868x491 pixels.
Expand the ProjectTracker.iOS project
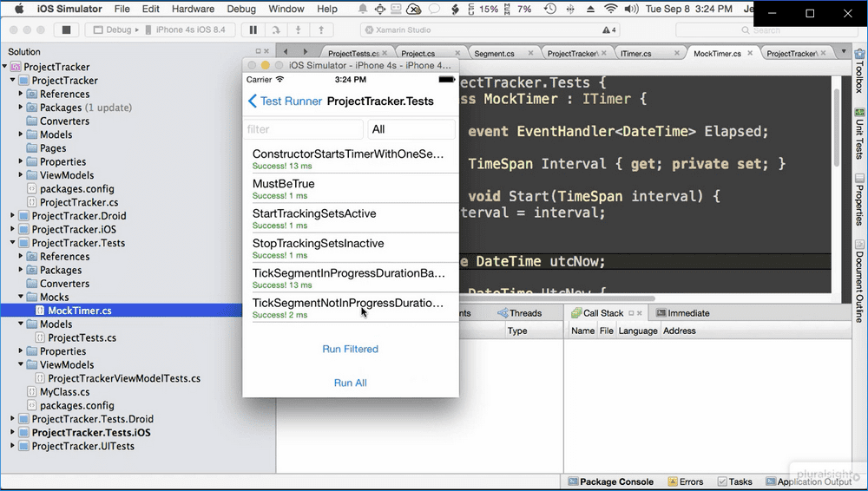pyautogui.click(x=13, y=229)
